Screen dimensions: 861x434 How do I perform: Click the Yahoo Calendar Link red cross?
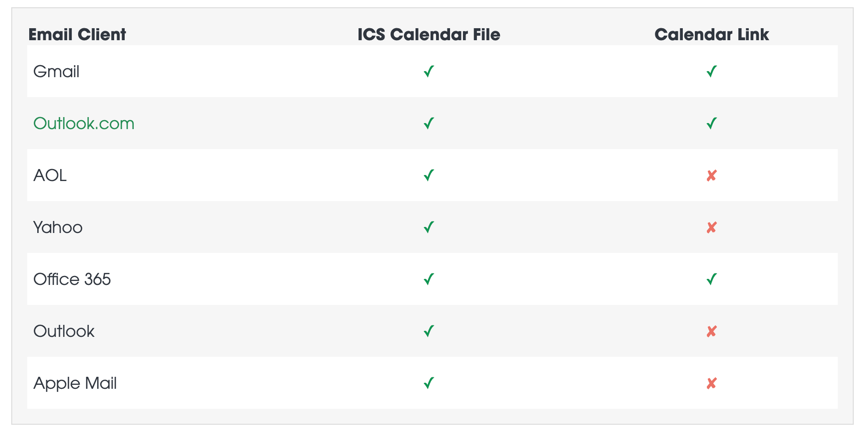(711, 228)
